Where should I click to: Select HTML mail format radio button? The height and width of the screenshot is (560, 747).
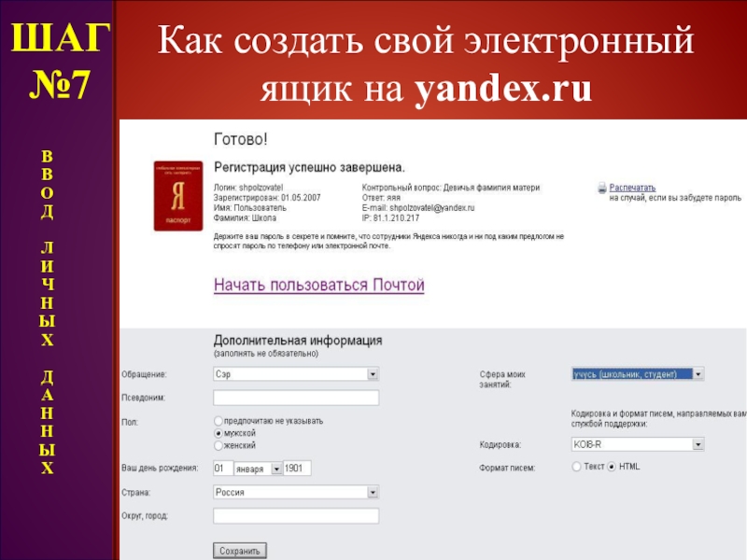click(612, 467)
